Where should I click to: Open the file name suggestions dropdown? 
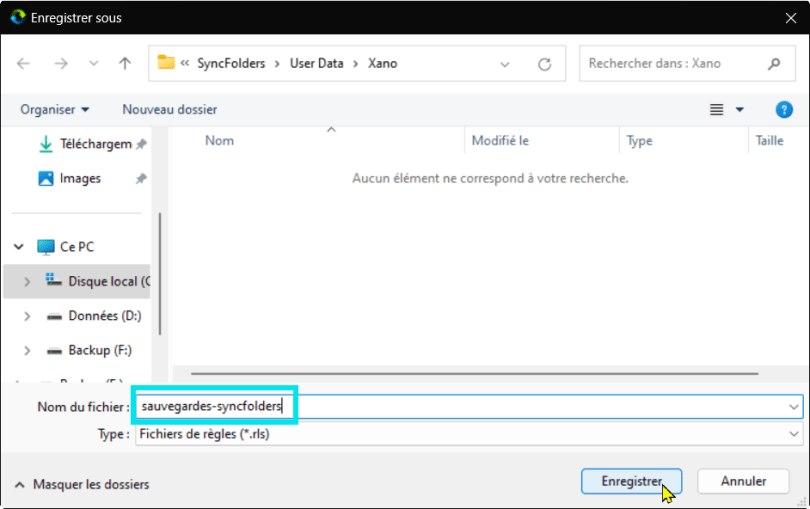point(794,407)
